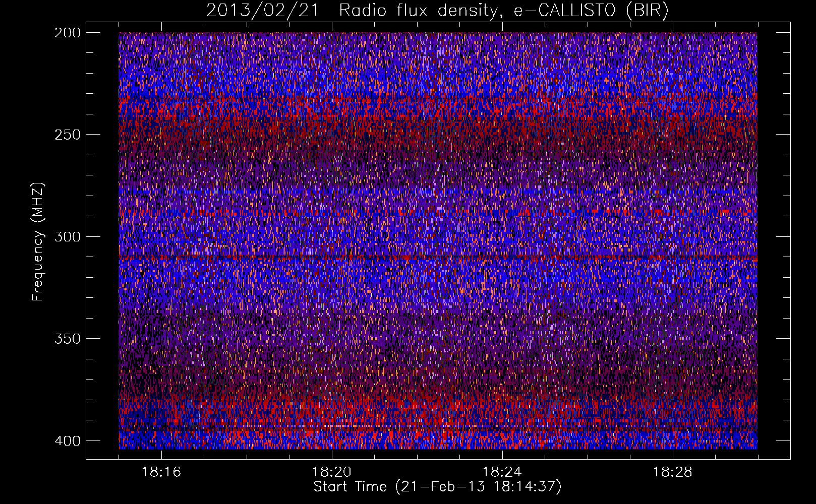Click the 18:16 time tick label
Screen dimensions: 816x504
[x=161, y=472]
